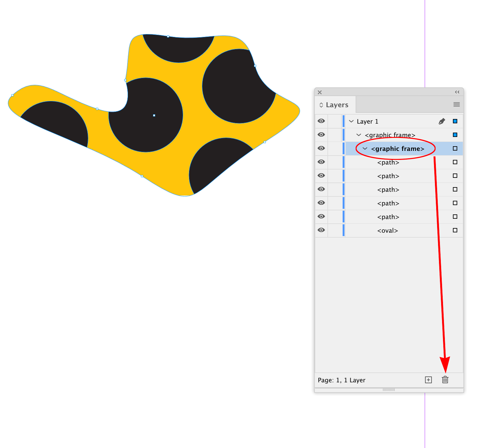Click the Create New Layer icon
500x448 pixels.
[x=428, y=380]
